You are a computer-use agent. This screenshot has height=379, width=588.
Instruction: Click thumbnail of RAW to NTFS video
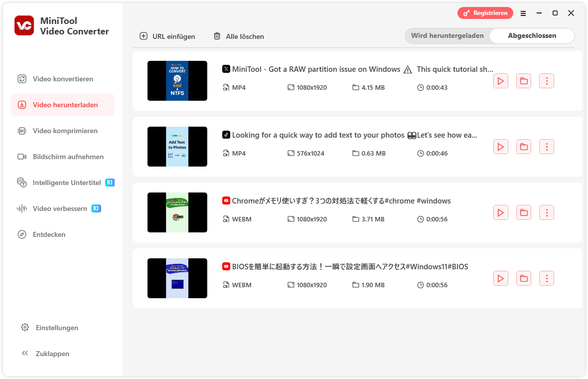[177, 81]
